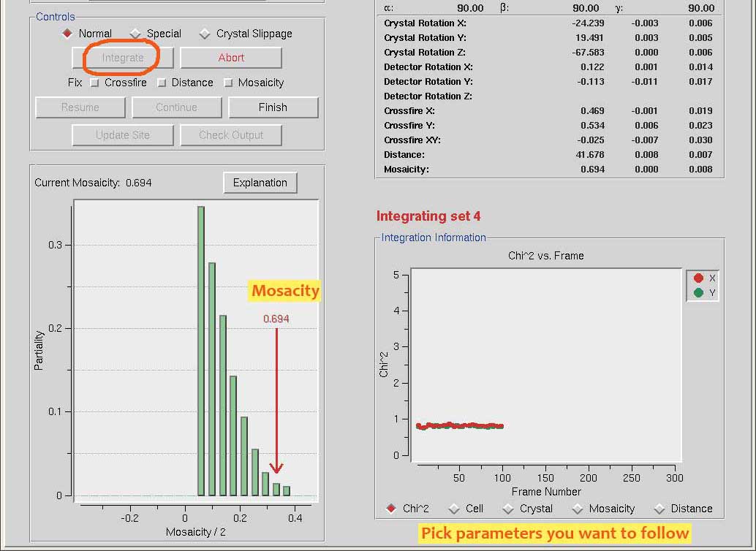Click the Integrate button
The width and height of the screenshot is (756, 551).
tap(123, 58)
